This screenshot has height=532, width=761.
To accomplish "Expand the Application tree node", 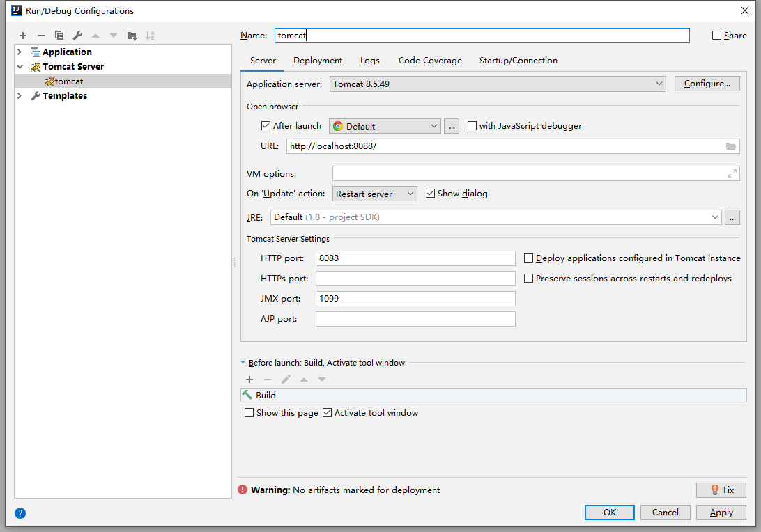I will [x=20, y=52].
